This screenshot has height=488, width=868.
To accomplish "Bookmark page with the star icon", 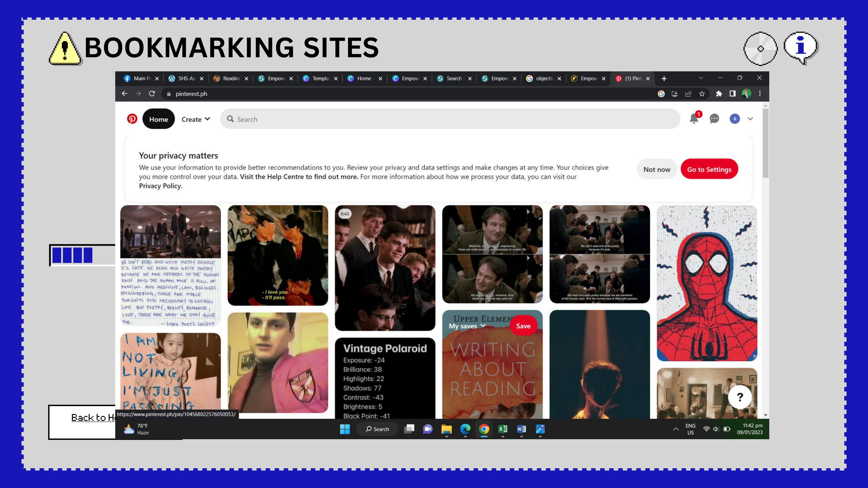I will (702, 94).
